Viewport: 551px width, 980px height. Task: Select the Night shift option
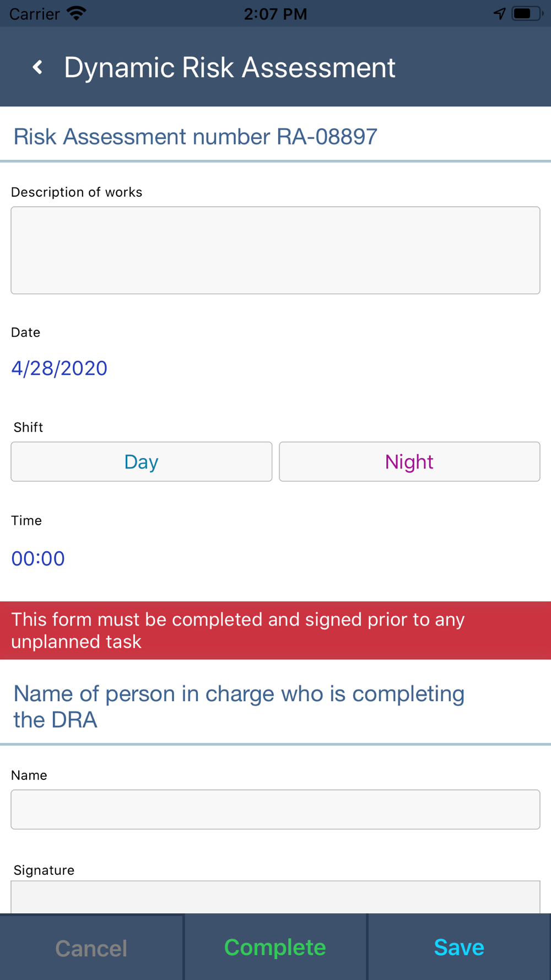(x=409, y=461)
